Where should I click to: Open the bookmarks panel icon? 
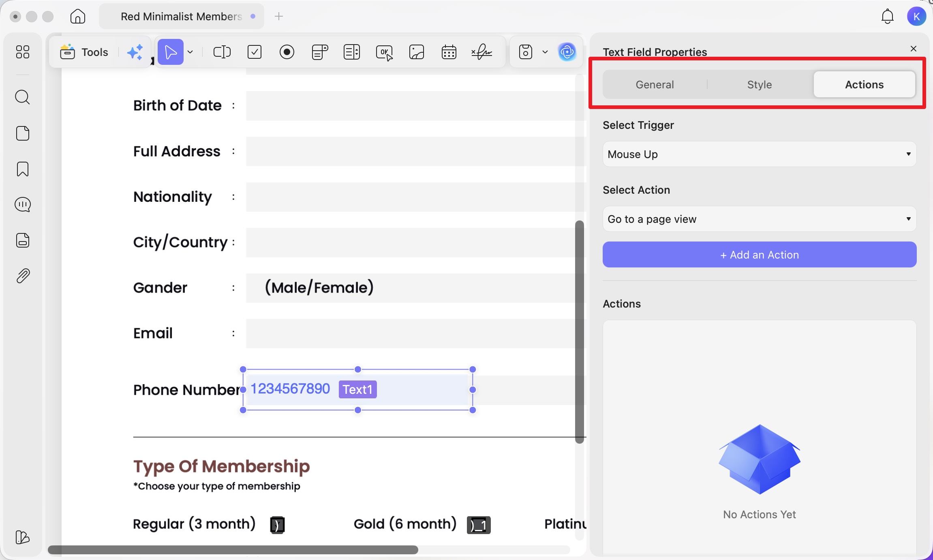click(x=23, y=169)
